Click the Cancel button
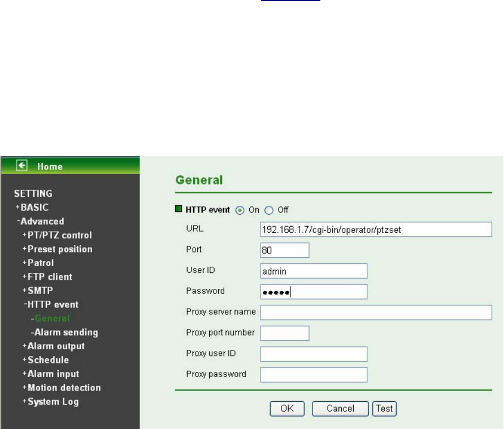The image size is (504, 429). coord(340,409)
